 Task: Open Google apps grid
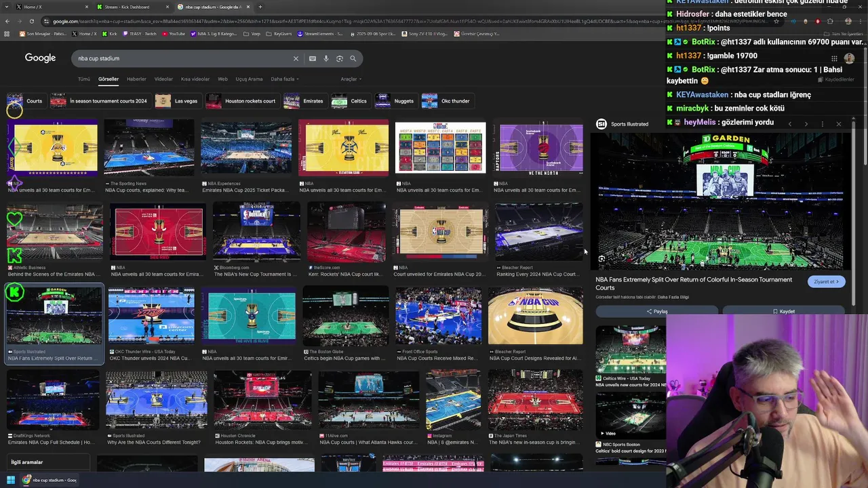click(x=834, y=58)
